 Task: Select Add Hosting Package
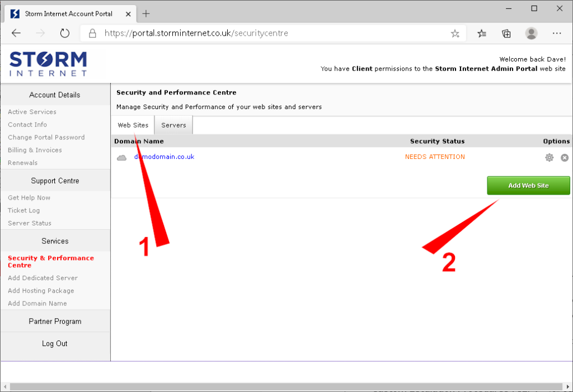41,291
